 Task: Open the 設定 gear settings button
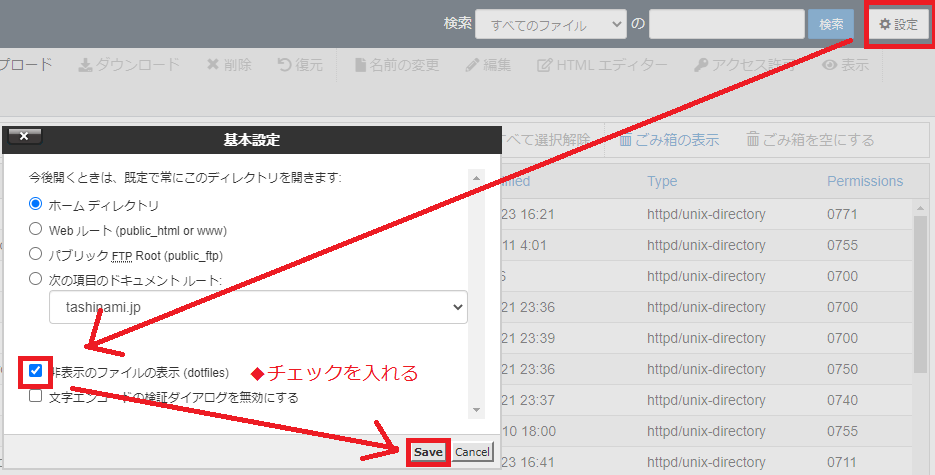coord(898,24)
